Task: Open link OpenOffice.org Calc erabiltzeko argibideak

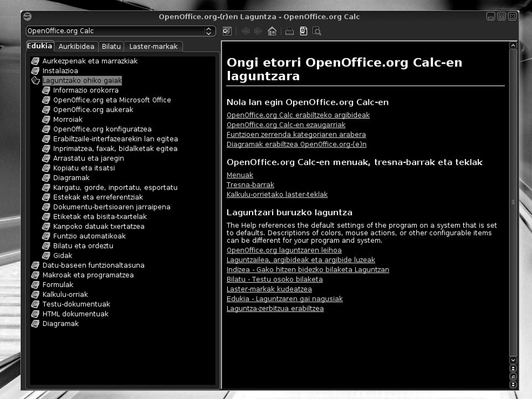Action: [x=298, y=115]
